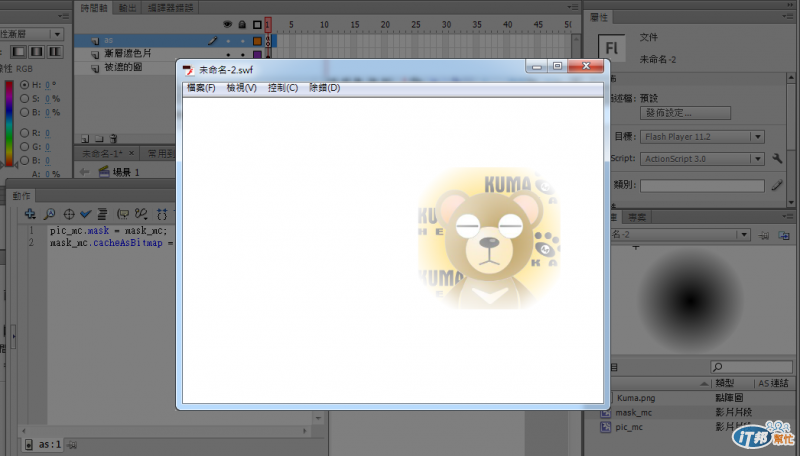Viewport: 800px width, 456px height.
Task: Click the new folder icon below timeline layers
Action: point(99,139)
